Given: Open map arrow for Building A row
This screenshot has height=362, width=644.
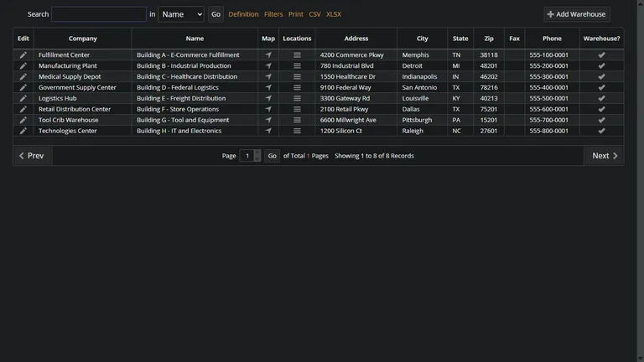Looking at the screenshot, I should coord(268,55).
